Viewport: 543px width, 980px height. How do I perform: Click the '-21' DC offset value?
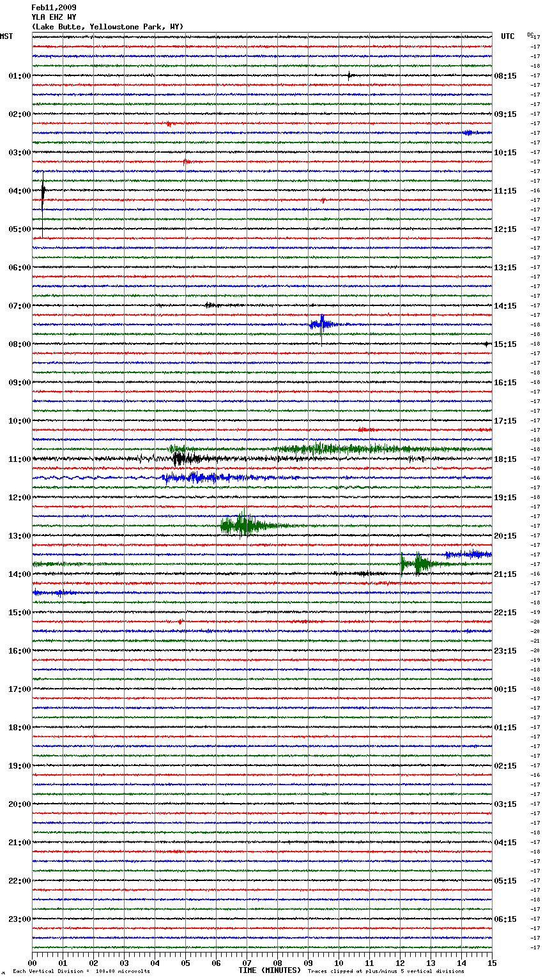coord(536,641)
